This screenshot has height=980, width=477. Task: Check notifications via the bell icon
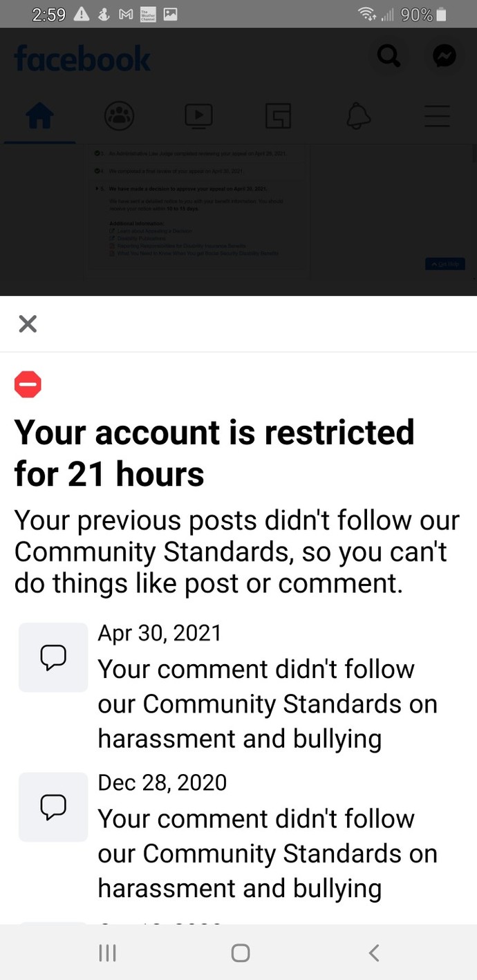pos(357,116)
